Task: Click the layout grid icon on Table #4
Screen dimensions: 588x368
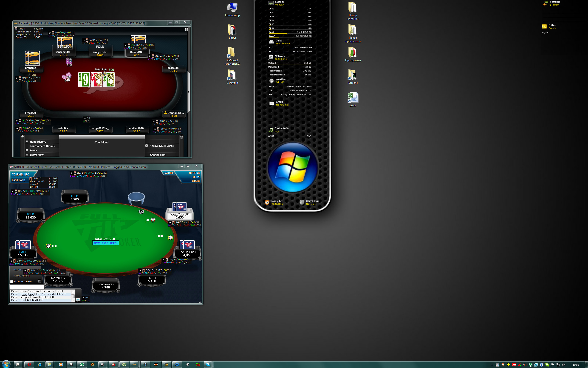Action: pyautogui.click(x=187, y=29)
